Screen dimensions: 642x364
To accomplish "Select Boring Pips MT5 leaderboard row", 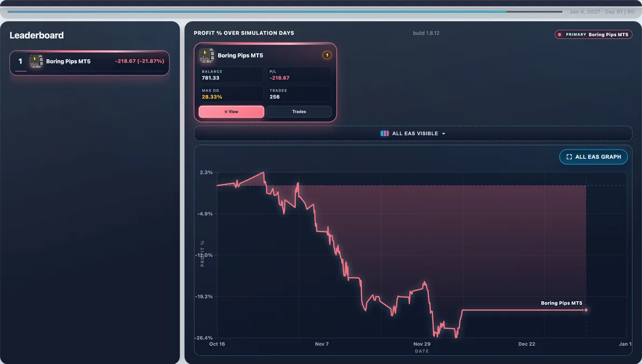I will (89, 62).
